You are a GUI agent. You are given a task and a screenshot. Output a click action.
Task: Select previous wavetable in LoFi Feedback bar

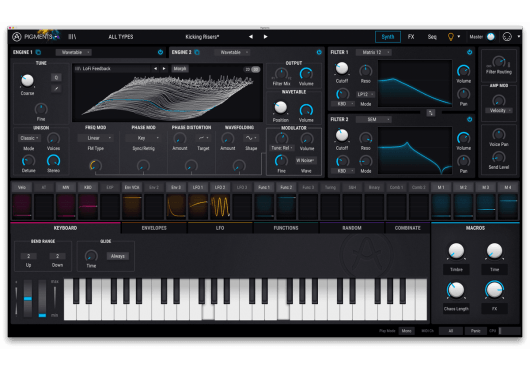(x=155, y=69)
